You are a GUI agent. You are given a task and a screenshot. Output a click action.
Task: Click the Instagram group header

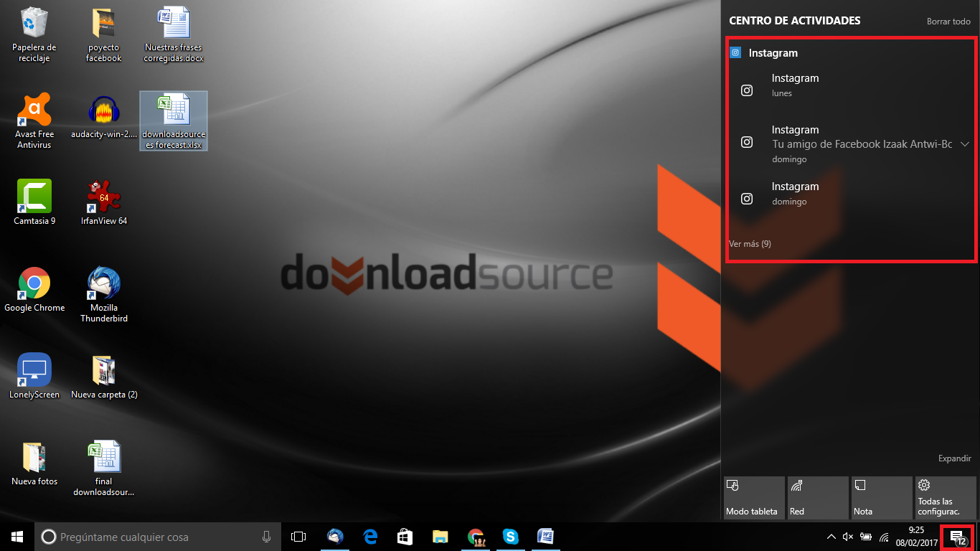click(x=773, y=53)
